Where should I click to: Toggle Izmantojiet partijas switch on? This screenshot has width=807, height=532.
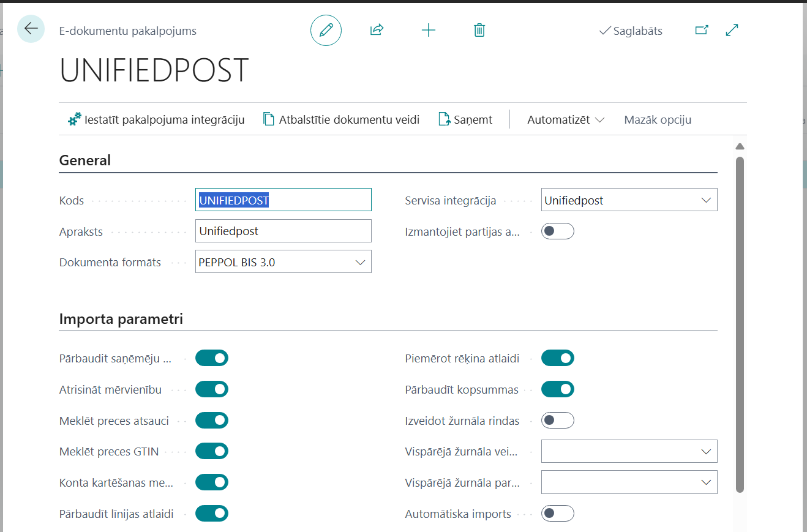click(x=557, y=231)
